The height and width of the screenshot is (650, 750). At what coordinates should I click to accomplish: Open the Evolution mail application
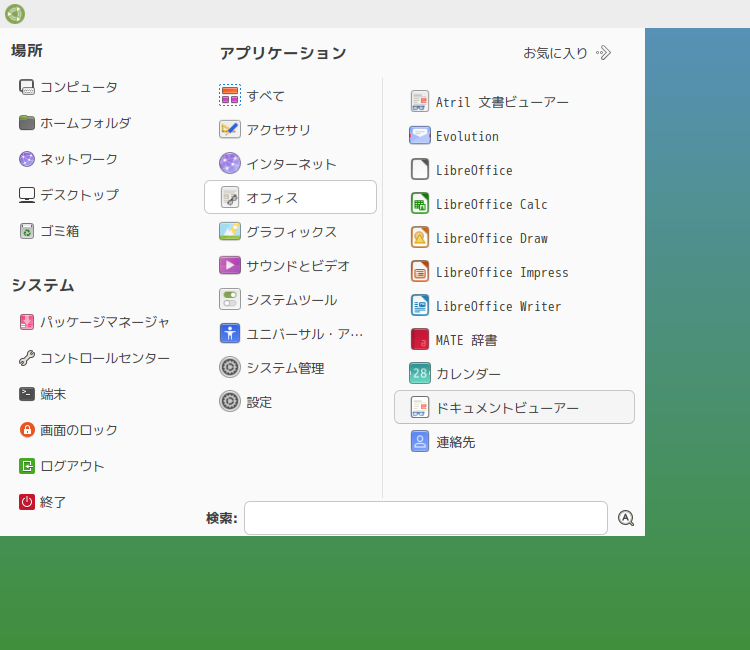[x=514, y=136]
